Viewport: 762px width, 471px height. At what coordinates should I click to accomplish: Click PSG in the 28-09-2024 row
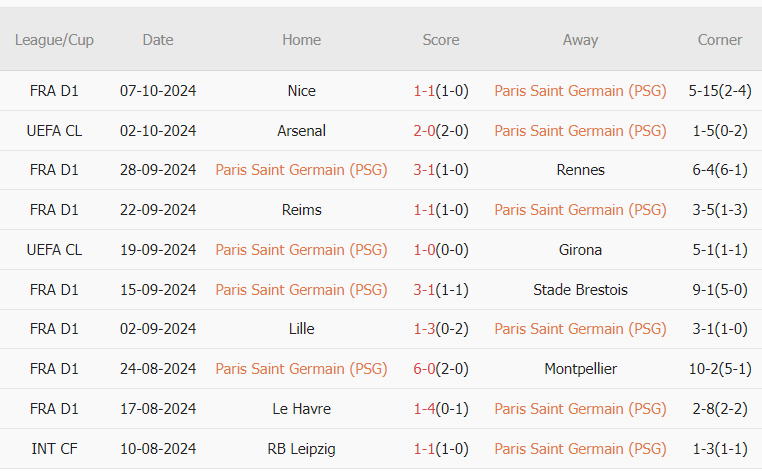301,170
